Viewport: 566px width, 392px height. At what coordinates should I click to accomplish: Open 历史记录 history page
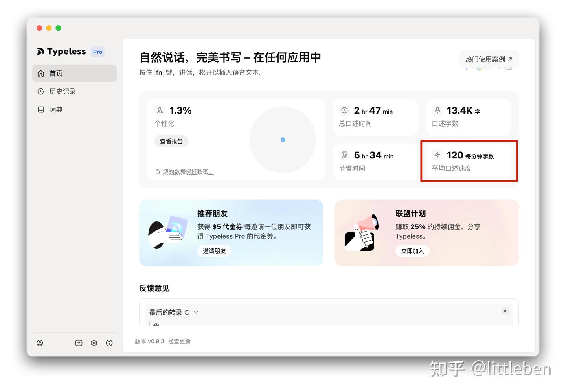74,92
